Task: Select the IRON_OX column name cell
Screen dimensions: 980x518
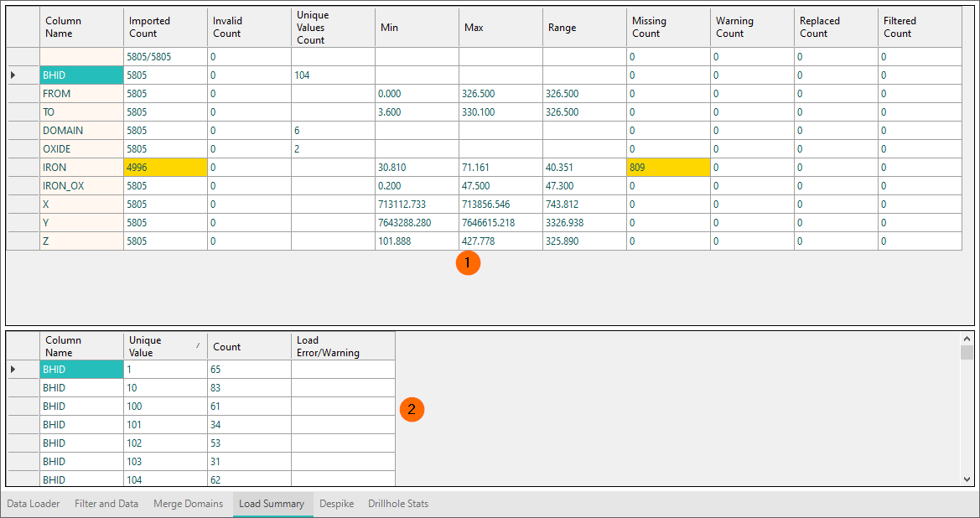Action: click(81, 186)
